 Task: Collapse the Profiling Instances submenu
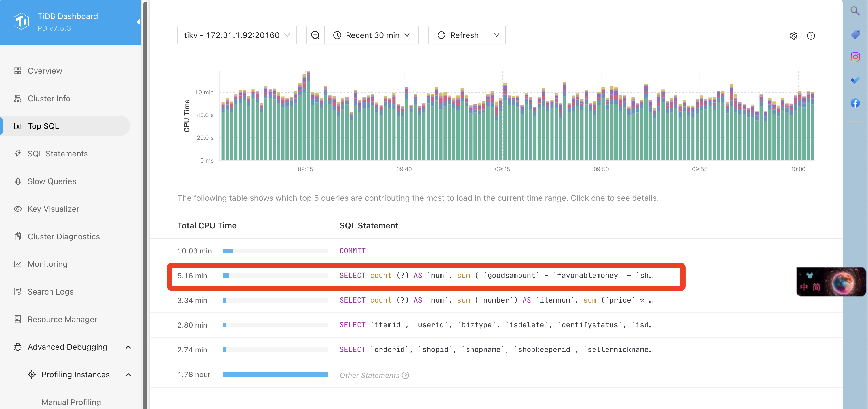(x=128, y=375)
